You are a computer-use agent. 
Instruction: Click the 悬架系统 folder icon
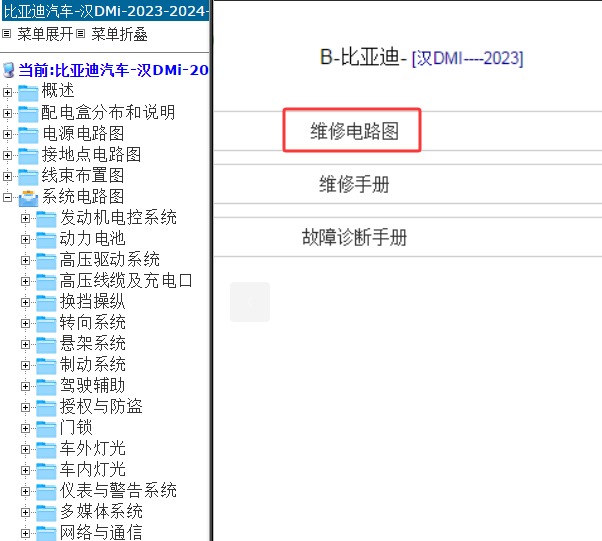(46, 344)
